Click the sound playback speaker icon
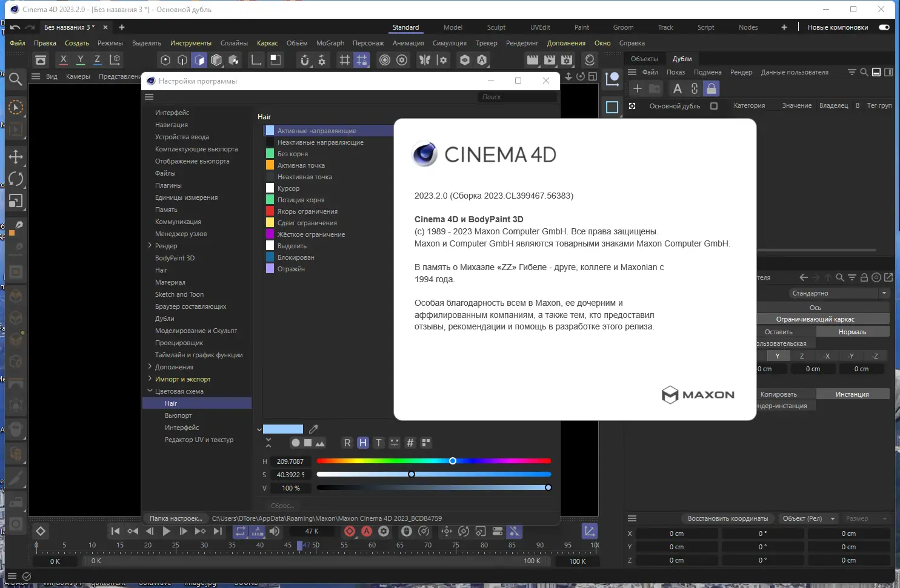Screen dimensions: 900x588 [275, 531]
